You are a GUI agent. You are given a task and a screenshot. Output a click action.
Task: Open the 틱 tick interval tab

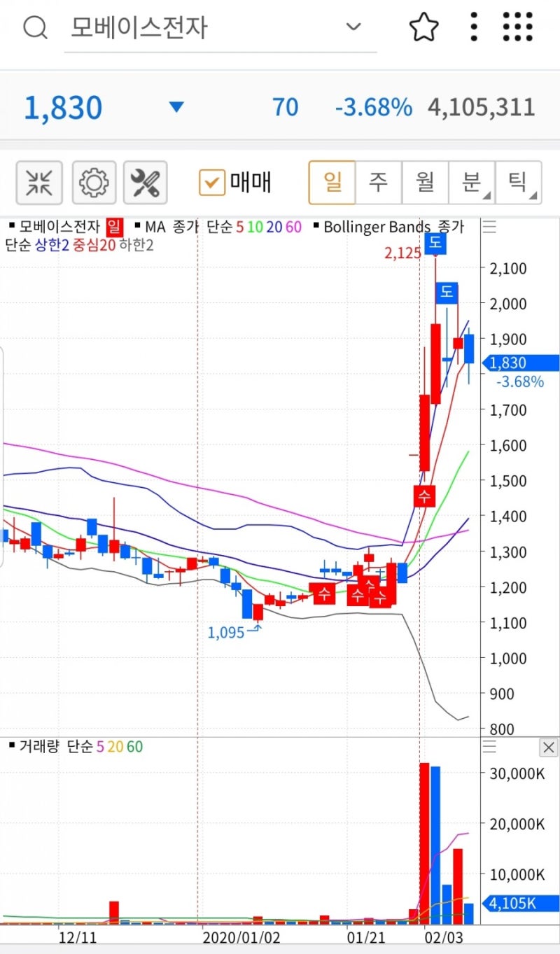[519, 183]
